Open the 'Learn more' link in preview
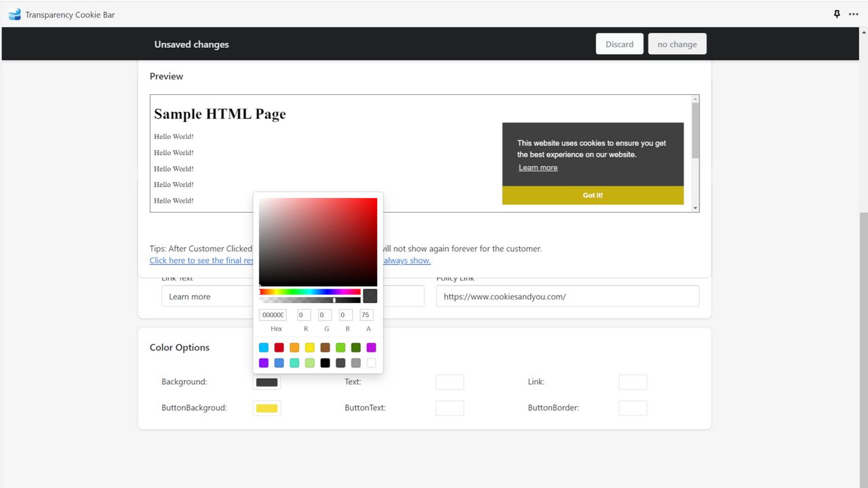868x488 pixels. [538, 167]
